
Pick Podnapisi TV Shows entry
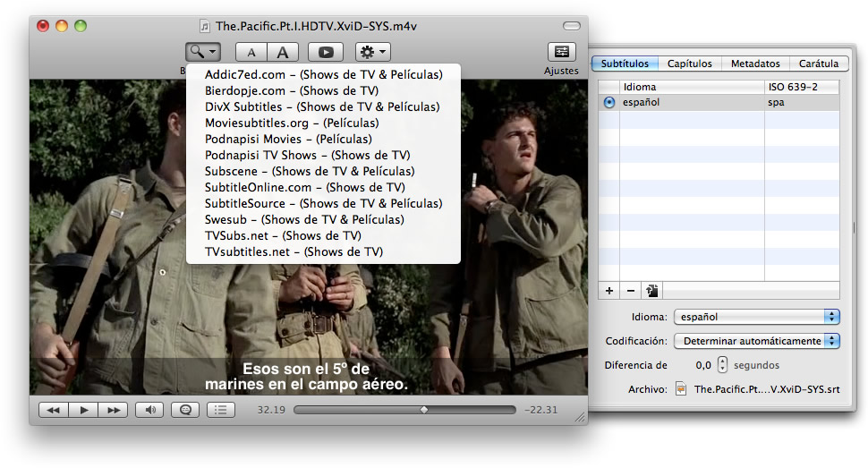point(323,155)
